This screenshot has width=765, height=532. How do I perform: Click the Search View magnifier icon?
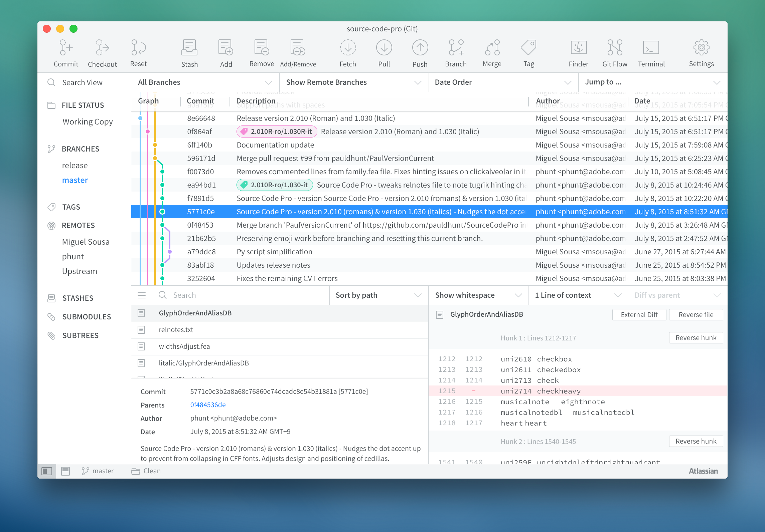[51, 82]
